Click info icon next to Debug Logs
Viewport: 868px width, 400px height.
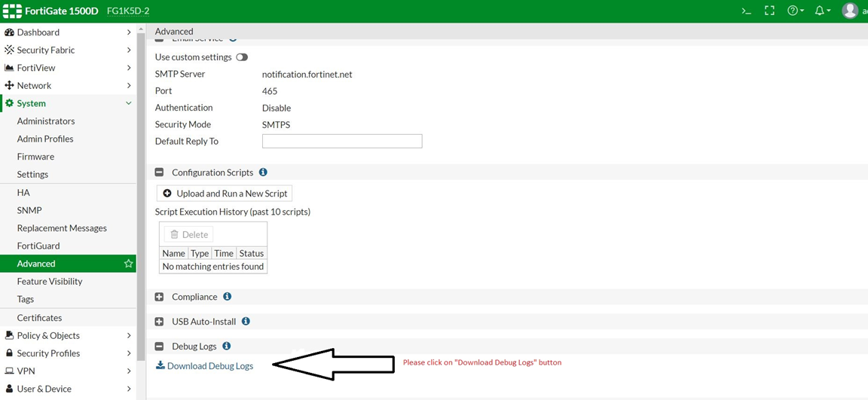click(x=226, y=347)
